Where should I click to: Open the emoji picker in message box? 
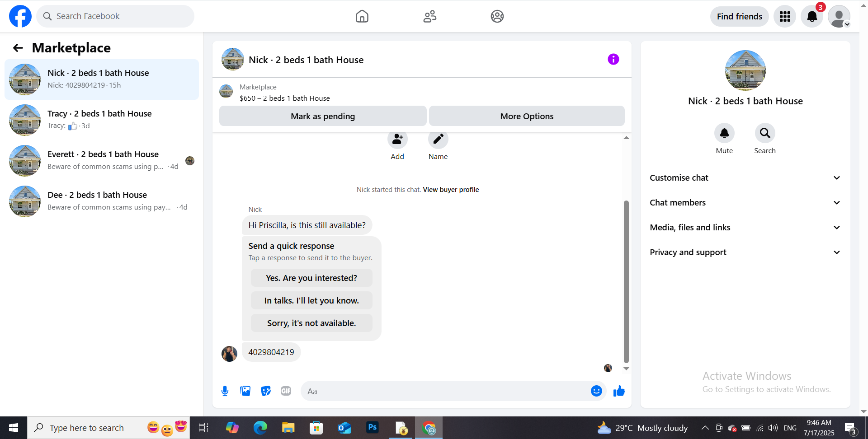click(596, 391)
